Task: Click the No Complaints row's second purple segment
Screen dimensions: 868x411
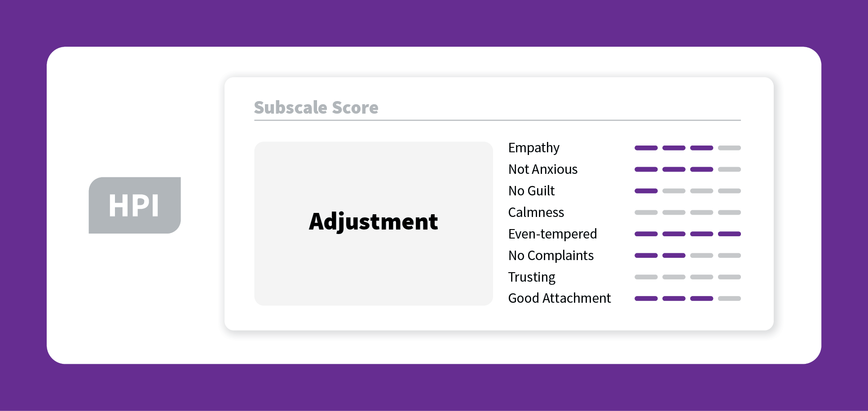Action: pyautogui.click(x=674, y=256)
